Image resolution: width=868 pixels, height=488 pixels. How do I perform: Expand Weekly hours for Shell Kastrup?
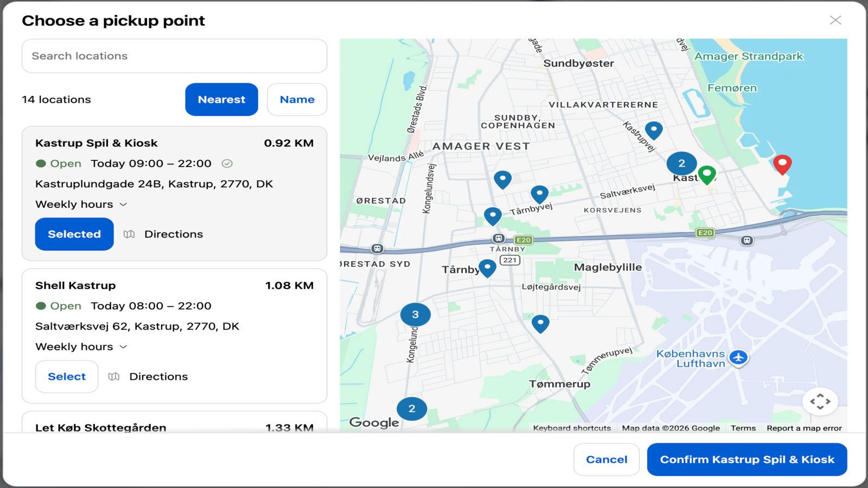(x=81, y=346)
